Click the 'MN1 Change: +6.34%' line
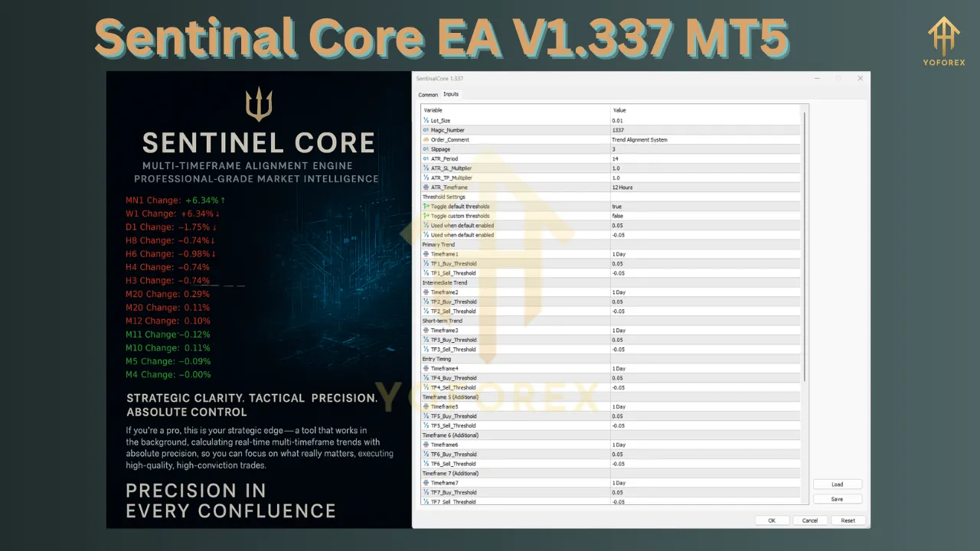This screenshot has width=980, height=551. 175,201
